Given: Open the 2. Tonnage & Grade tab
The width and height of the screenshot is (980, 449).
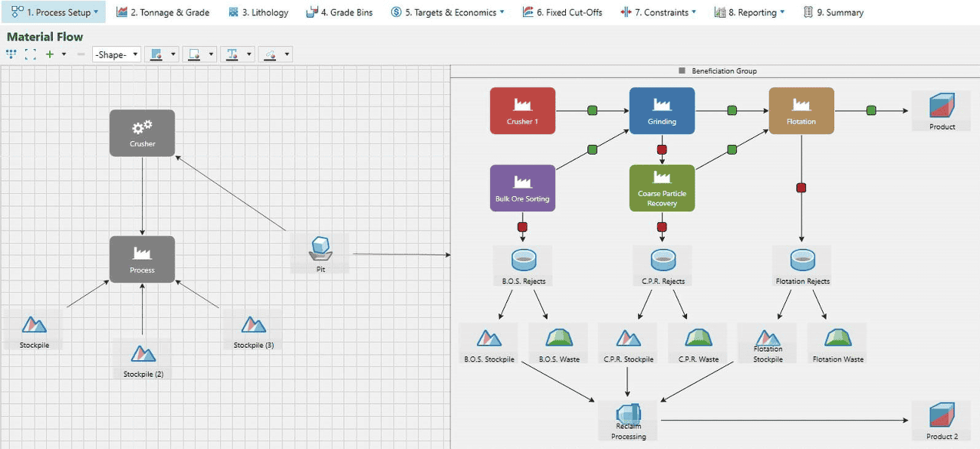Looking at the screenshot, I should click(163, 12).
